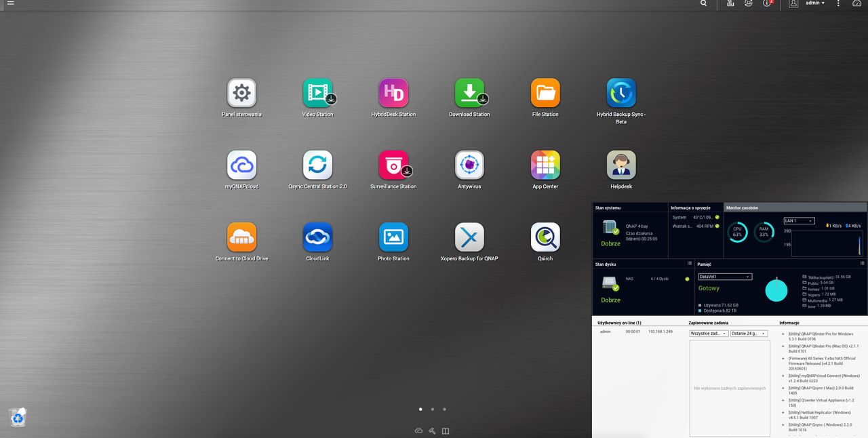Switch to second desktop page dot
This screenshot has width=868, height=438.
point(433,409)
